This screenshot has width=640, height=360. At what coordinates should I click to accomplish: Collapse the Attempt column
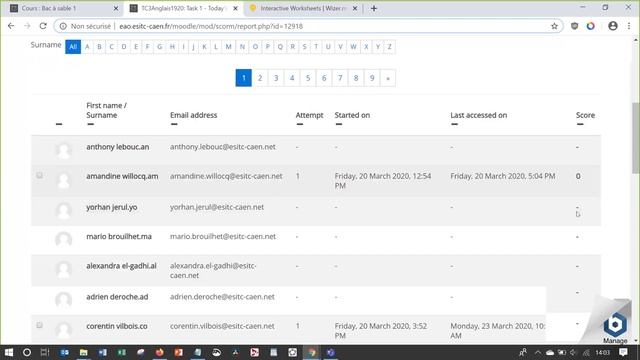pyautogui.click(x=300, y=124)
